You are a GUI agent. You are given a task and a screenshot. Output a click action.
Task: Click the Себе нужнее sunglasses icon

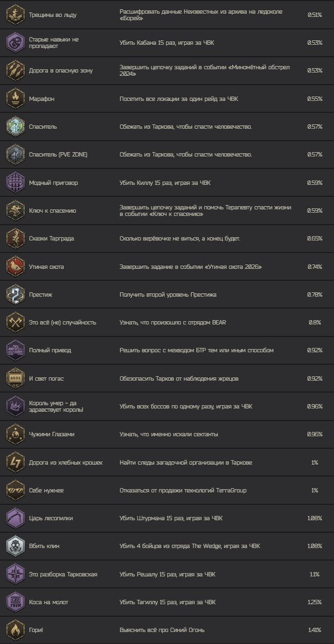(16, 490)
